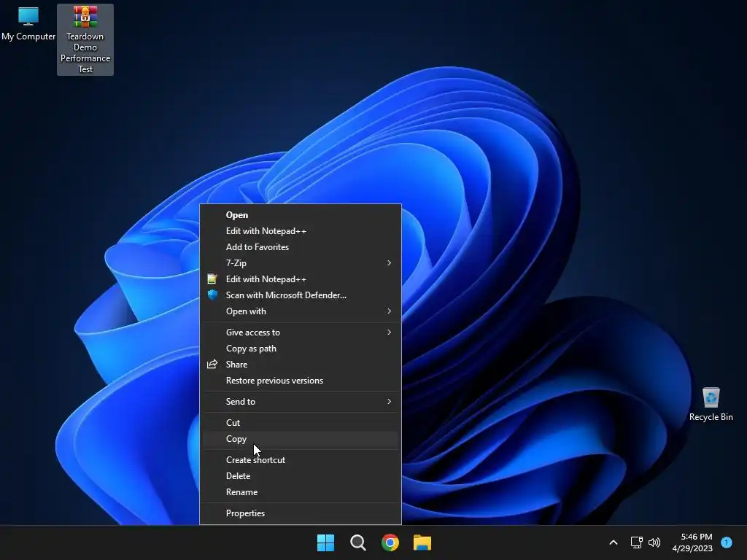Choose Restore previous versions
This screenshot has width=747, height=560.
[301, 381]
